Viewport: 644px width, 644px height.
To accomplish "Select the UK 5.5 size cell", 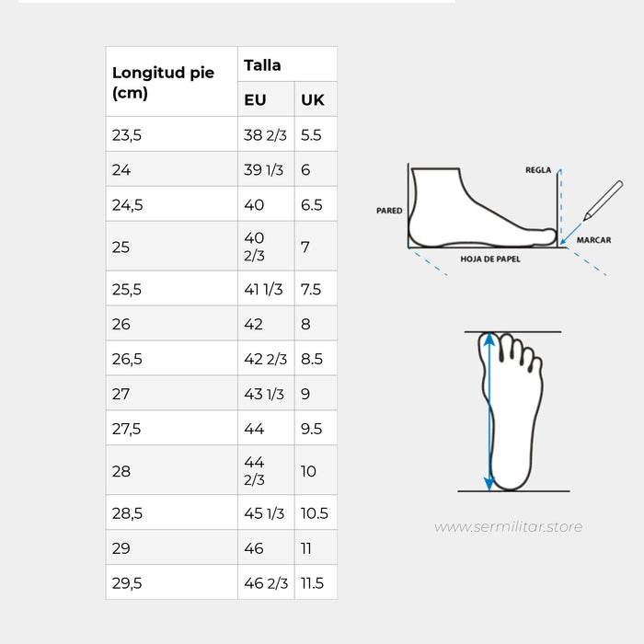I will 311,135.
